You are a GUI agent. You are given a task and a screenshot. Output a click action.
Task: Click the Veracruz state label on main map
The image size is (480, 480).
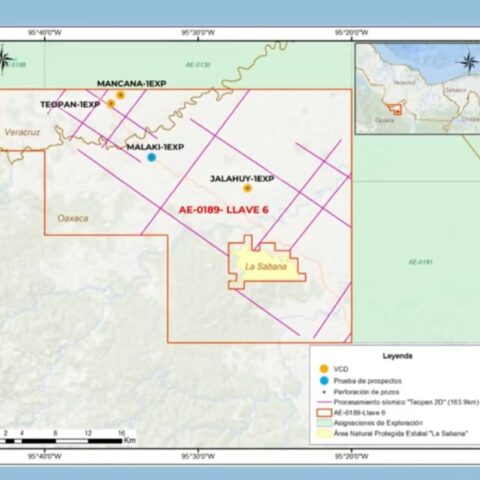[22, 132]
